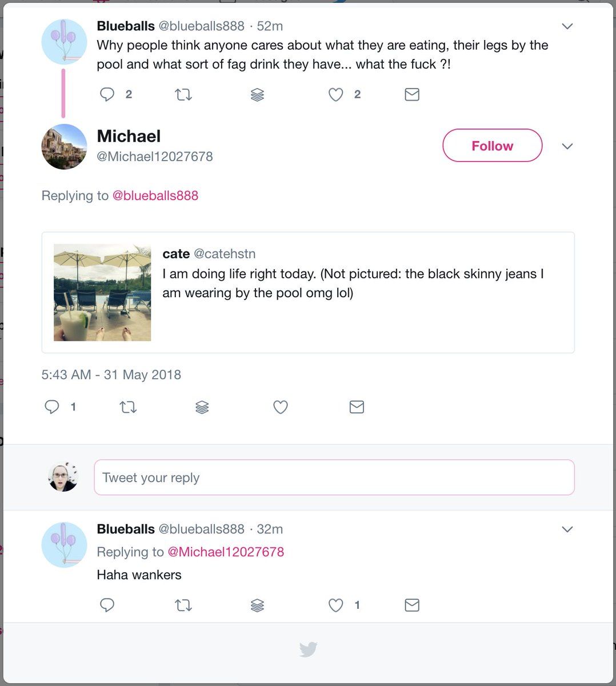Like Michael's tweet

tap(281, 407)
